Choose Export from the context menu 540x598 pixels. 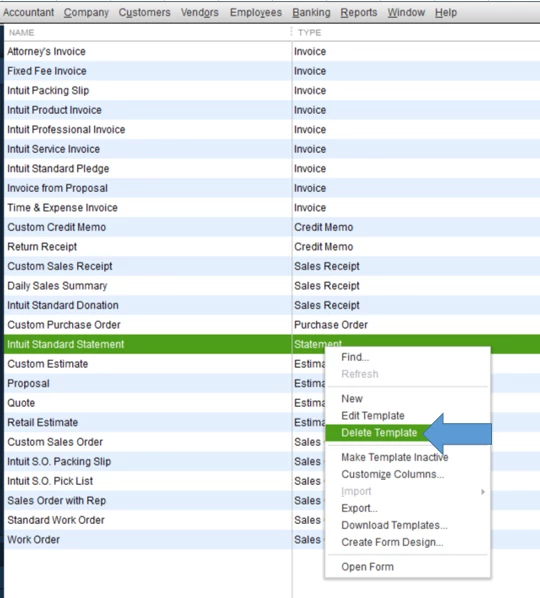pyautogui.click(x=359, y=508)
